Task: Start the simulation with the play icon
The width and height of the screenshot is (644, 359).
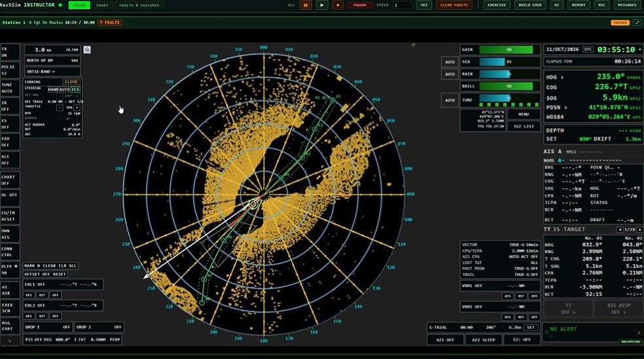Action: click(x=321, y=5)
